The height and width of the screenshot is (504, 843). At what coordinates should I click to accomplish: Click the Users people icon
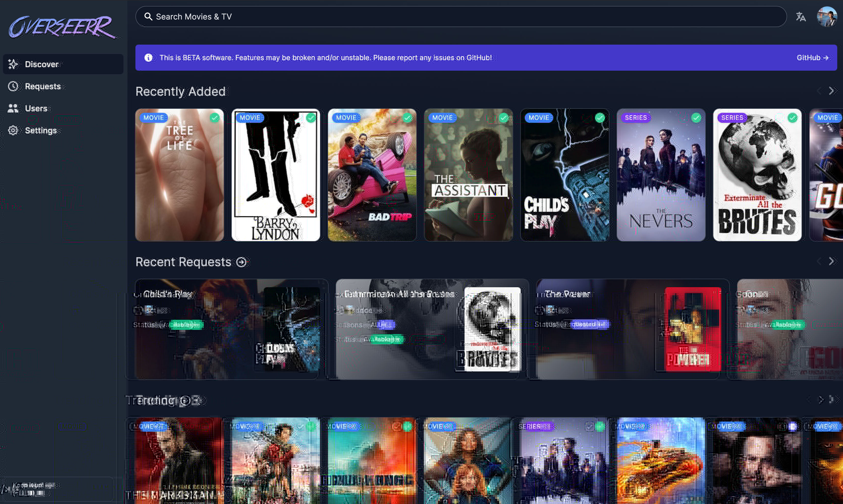tap(13, 108)
